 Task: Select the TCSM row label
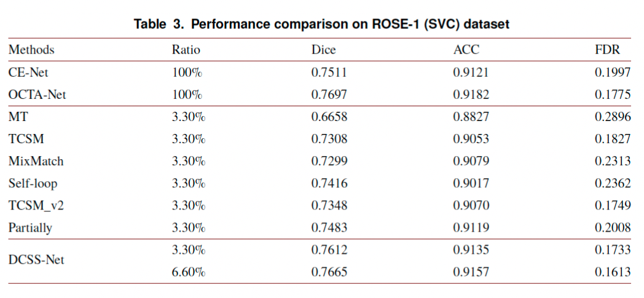point(26,139)
